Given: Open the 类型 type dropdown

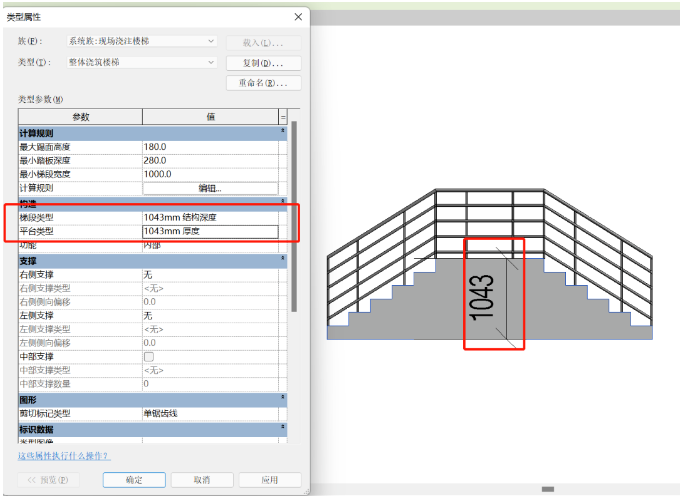Looking at the screenshot, I should 142,62.
